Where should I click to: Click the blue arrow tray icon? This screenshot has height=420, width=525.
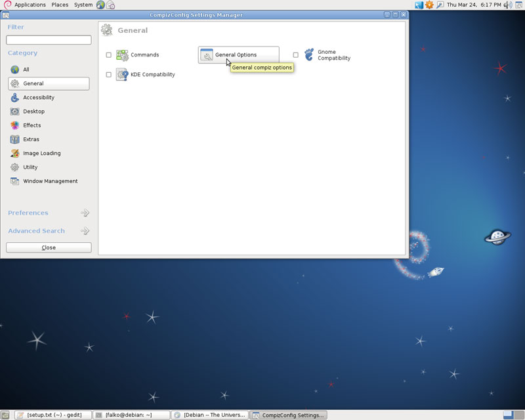click(x=419, y=5)
